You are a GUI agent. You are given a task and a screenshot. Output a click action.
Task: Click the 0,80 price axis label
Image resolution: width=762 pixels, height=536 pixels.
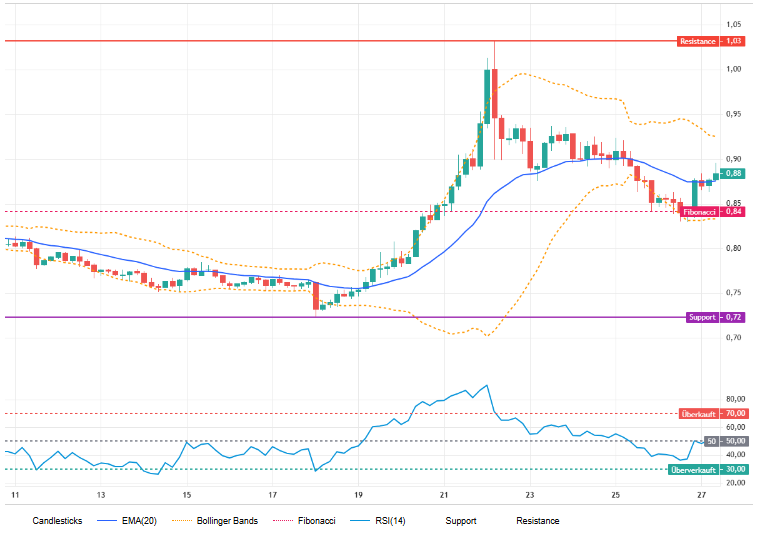coord(734,248)
